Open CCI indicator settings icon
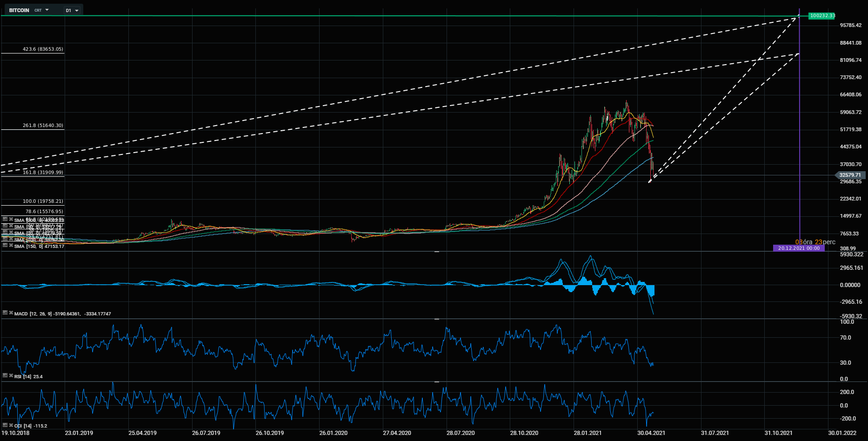The height and width of the screenshot is (441, 868). click(x=5, y=425)
